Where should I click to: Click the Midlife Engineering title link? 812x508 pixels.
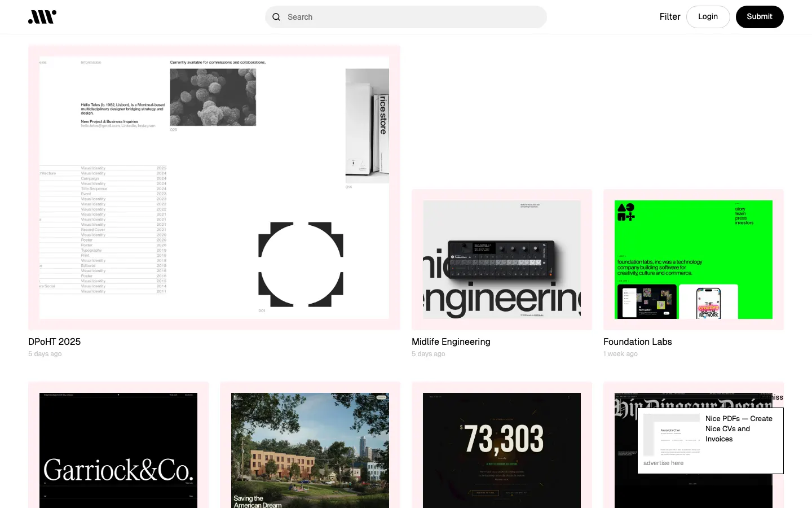tap(451, 341)
